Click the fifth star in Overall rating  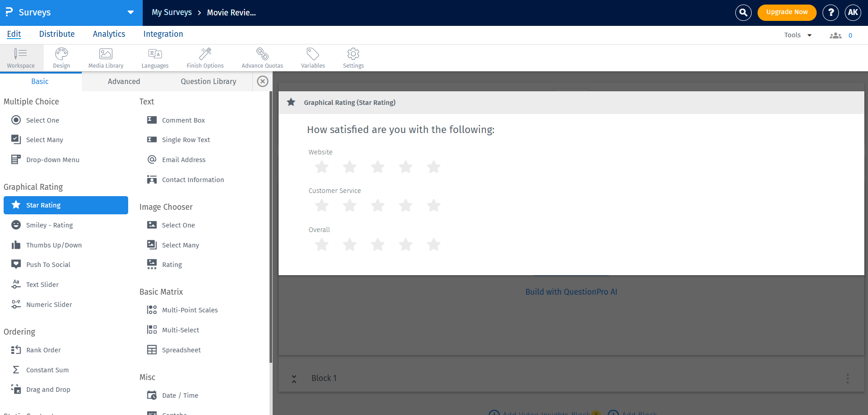434,244
